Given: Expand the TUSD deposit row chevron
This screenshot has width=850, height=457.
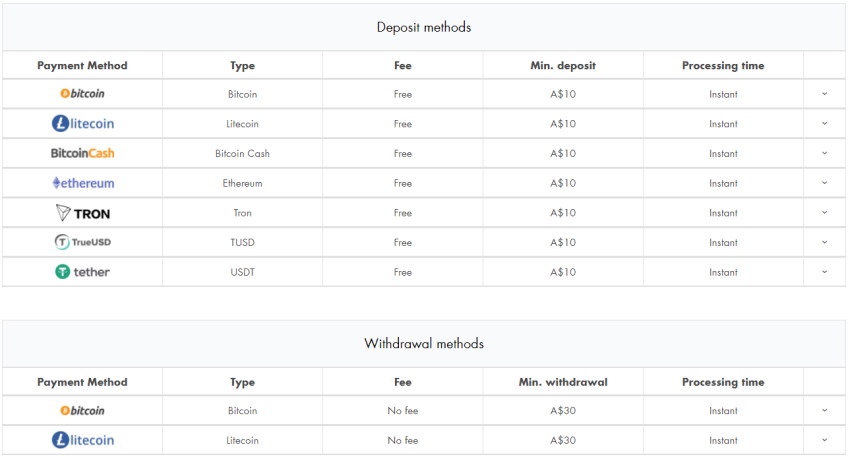Looking at the screenshot, I should 825,242.
